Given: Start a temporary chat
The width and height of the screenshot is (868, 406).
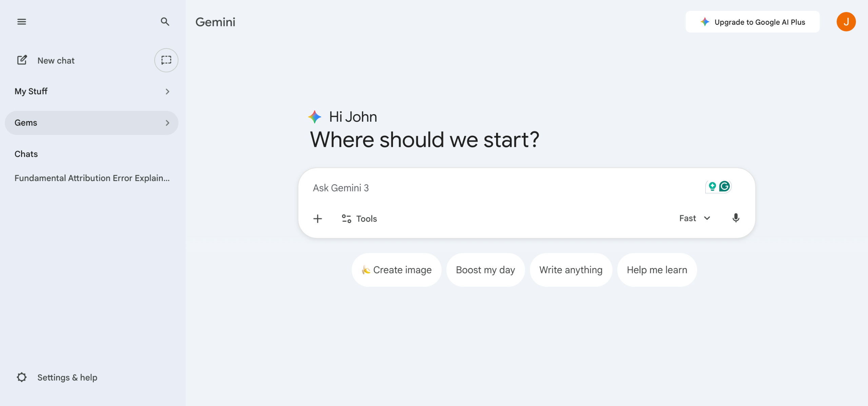Looking at the screenshot, I should coord(166,60).
